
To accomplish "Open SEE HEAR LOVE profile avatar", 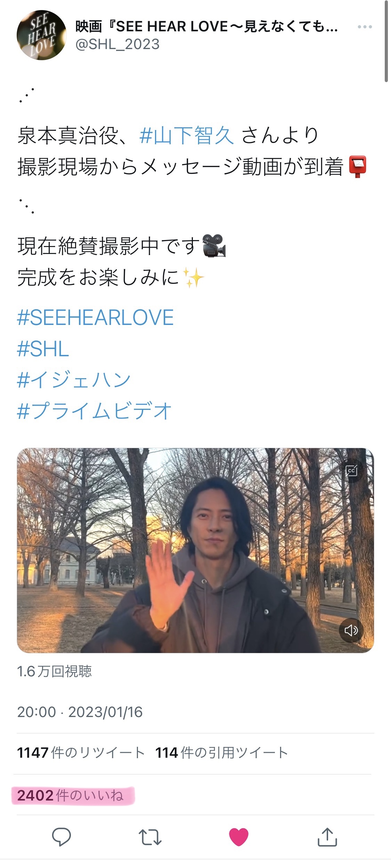I will pyautogui.click(x=41, y=35).
